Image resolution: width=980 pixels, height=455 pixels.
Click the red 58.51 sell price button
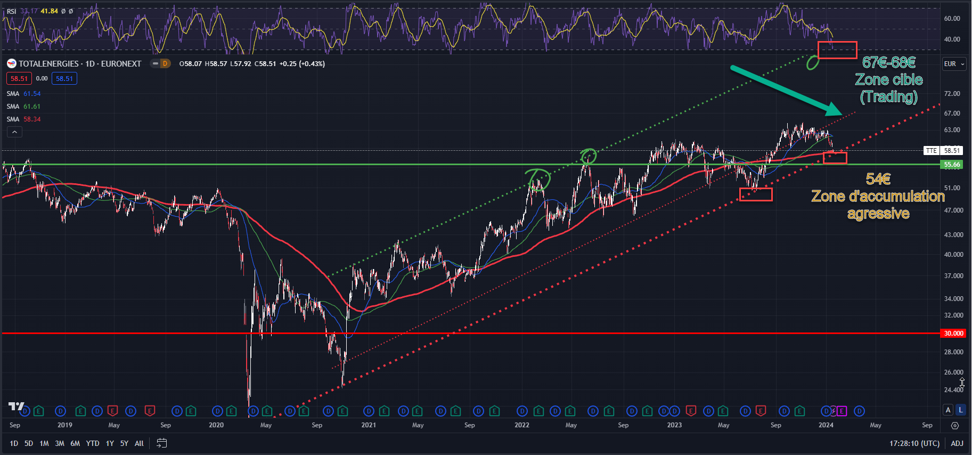(x=19, y=79)
